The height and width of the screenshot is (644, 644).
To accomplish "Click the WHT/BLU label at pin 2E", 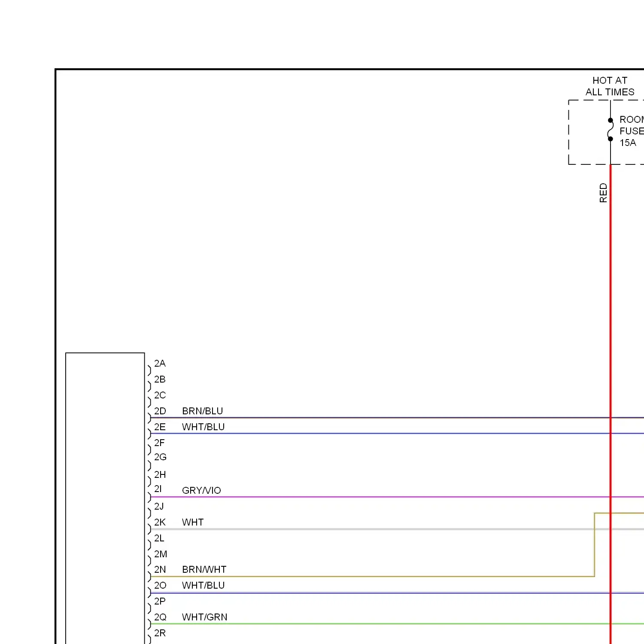I will 203,427.
